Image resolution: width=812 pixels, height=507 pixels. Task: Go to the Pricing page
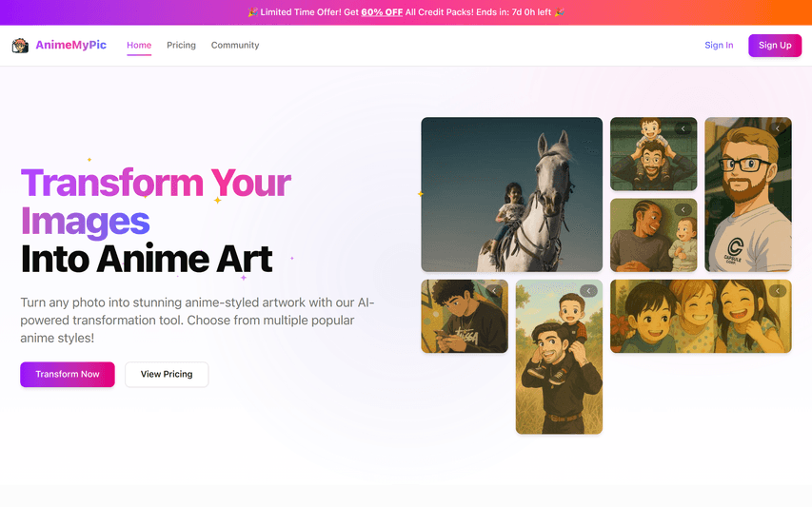181,45
